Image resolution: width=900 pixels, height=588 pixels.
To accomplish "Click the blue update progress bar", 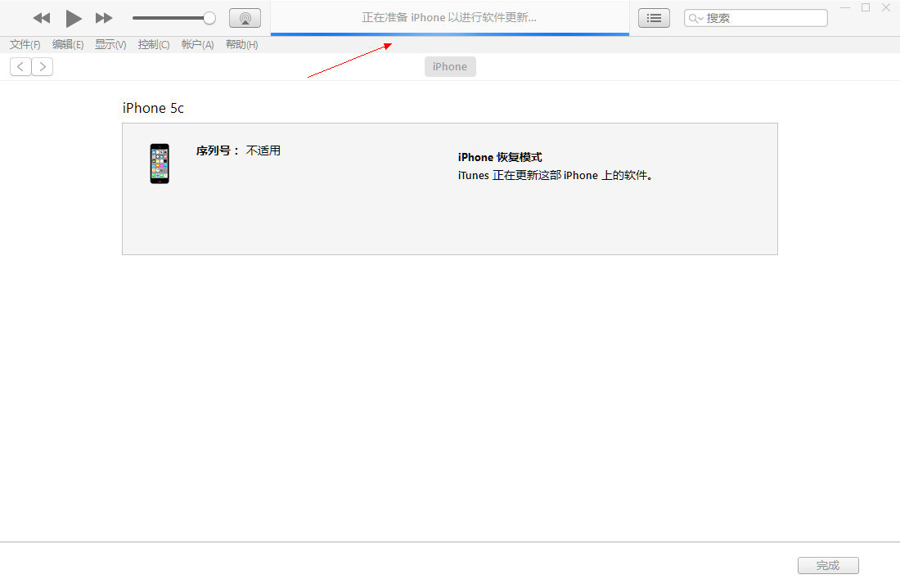I will 450,34.
